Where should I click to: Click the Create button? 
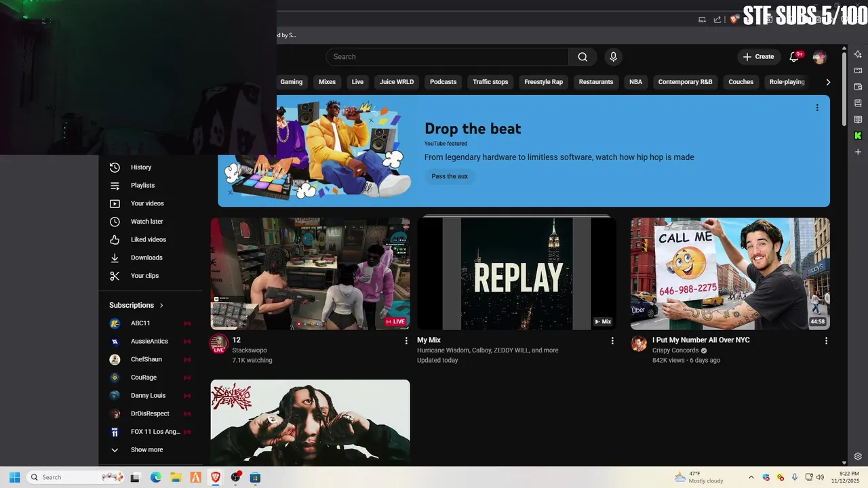[758, 57]
